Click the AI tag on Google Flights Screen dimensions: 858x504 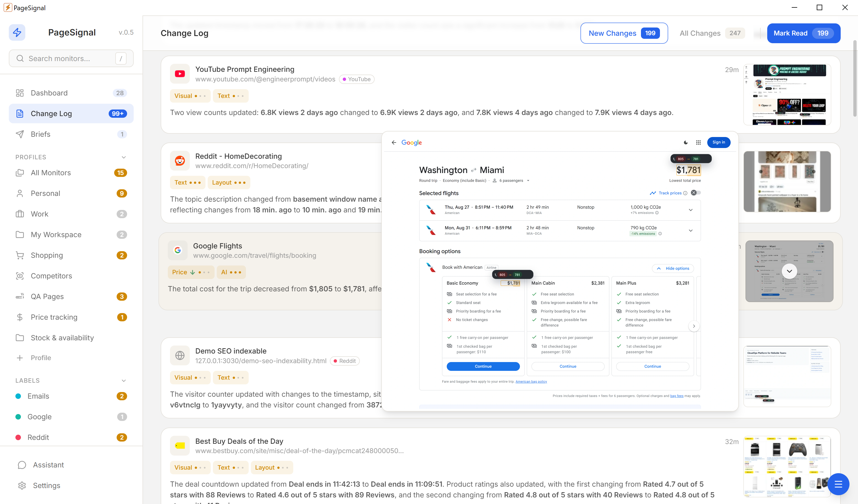point(231,272)
